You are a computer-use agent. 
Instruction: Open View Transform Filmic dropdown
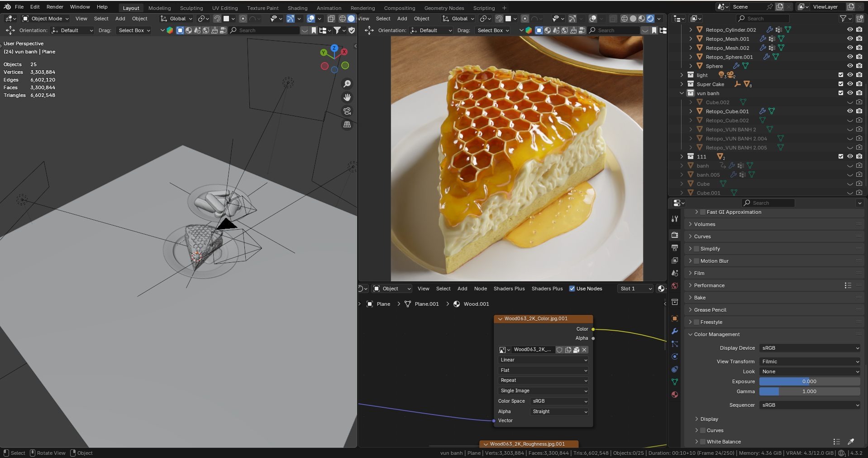(x=810, y=362)
